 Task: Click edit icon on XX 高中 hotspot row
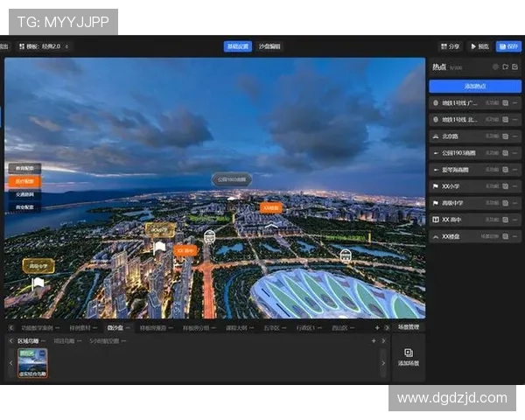coord(505,220)
